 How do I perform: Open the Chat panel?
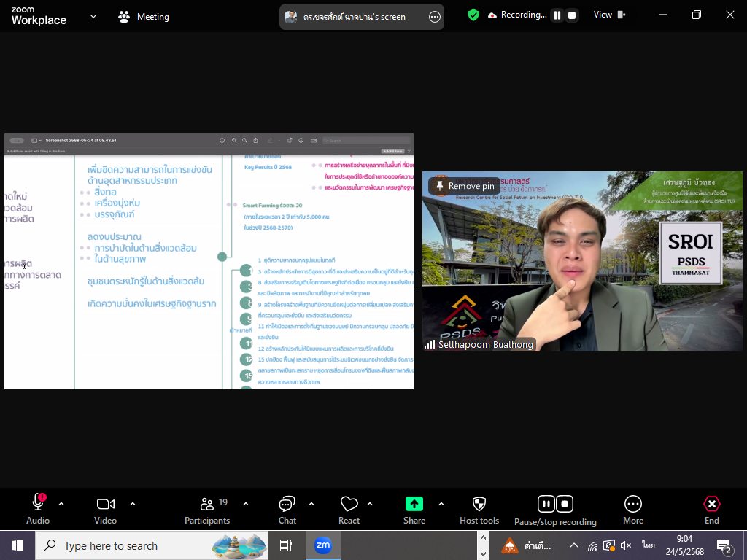click(x=287, y=510)
